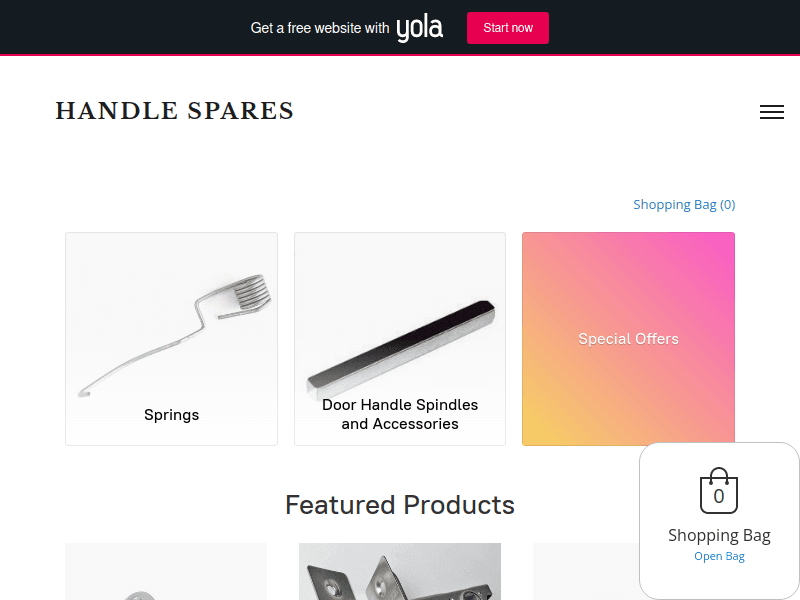Click the Featured Products heading
The width and height of the screenshot is (800, 600).
399,505
